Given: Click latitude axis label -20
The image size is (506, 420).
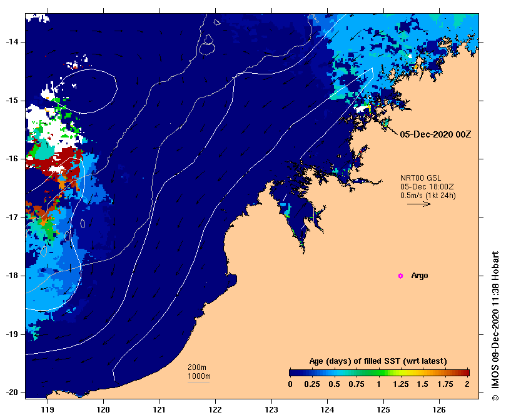Looking at the screenshot, I should [x=12, y=392].
